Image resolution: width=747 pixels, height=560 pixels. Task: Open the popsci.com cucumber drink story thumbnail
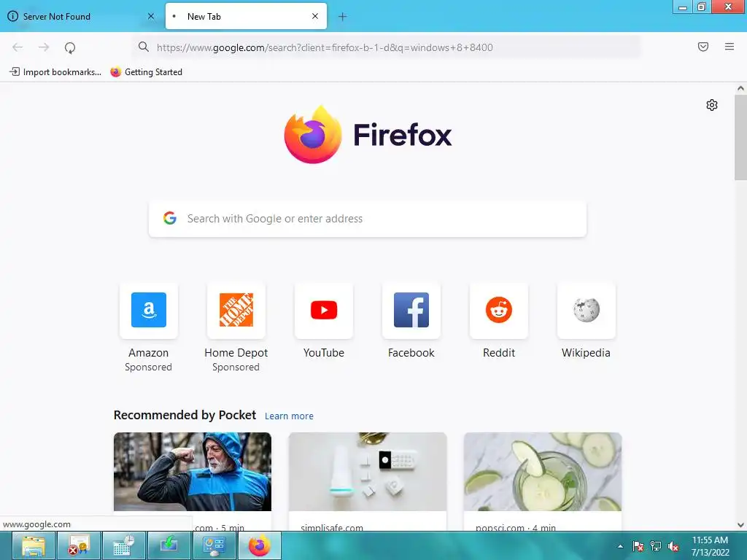pos(543,472)
